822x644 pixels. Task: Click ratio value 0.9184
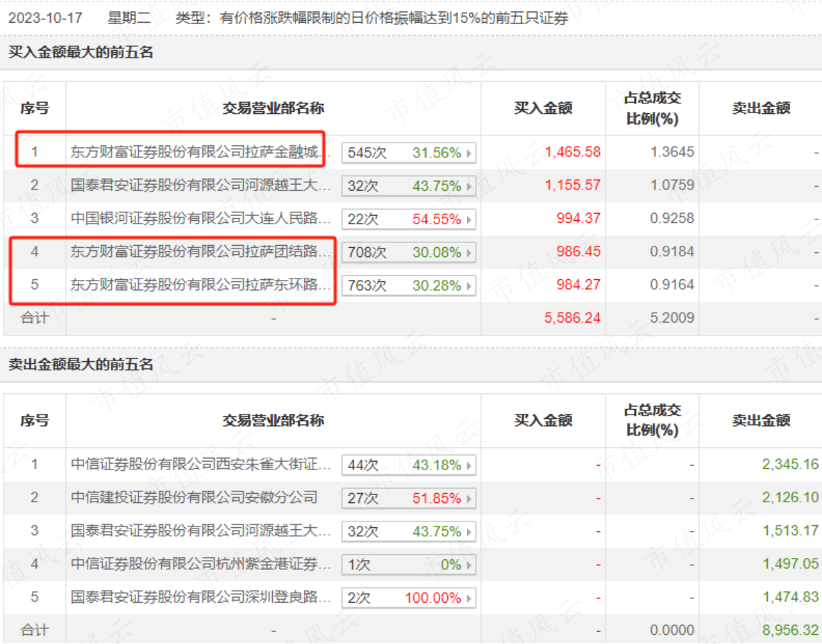tap(672, 251)
